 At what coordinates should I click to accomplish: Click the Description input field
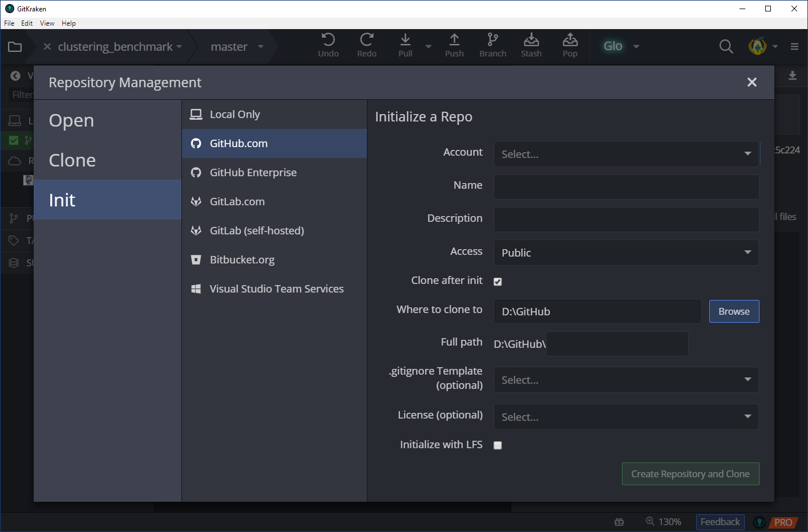[626, 220]
